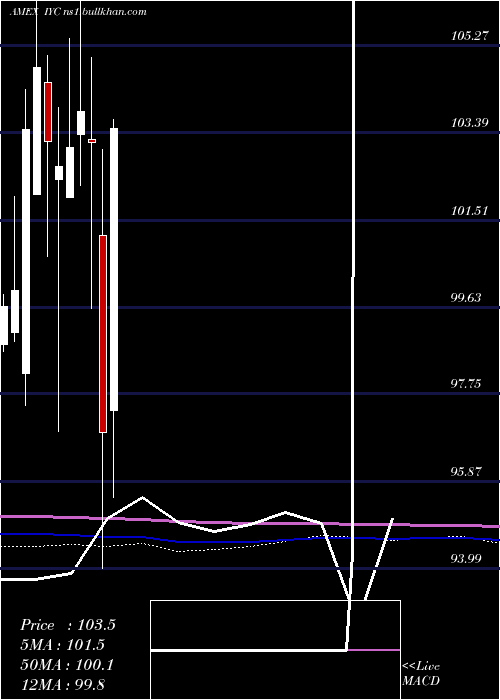Click the 50MA : 100.1 readout
Image resolution: width=500 pixels, height=700 pixels.
[67, 664]
